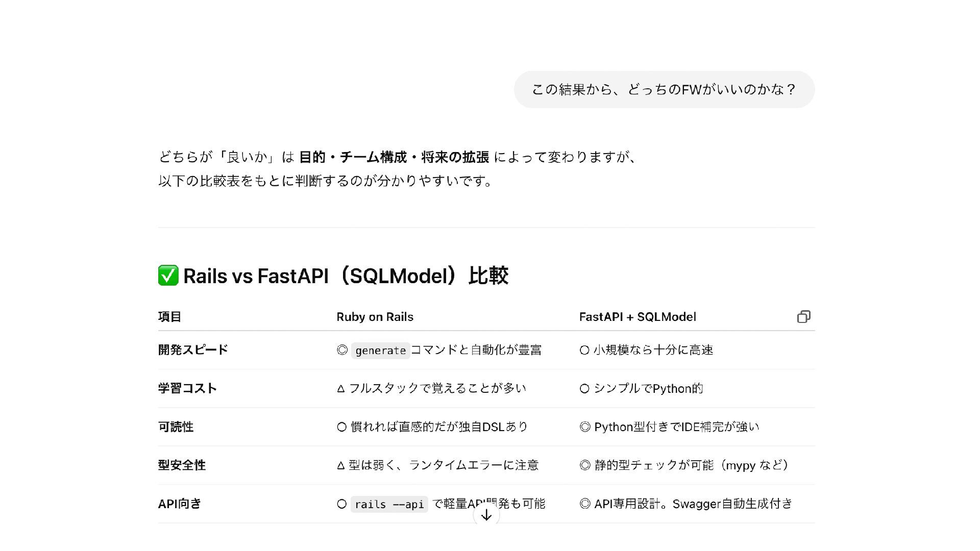The width and height of the screenshot is (980, 551).
Task: Click the triangle symbol before 型は弱く
Action: point(341,465)
